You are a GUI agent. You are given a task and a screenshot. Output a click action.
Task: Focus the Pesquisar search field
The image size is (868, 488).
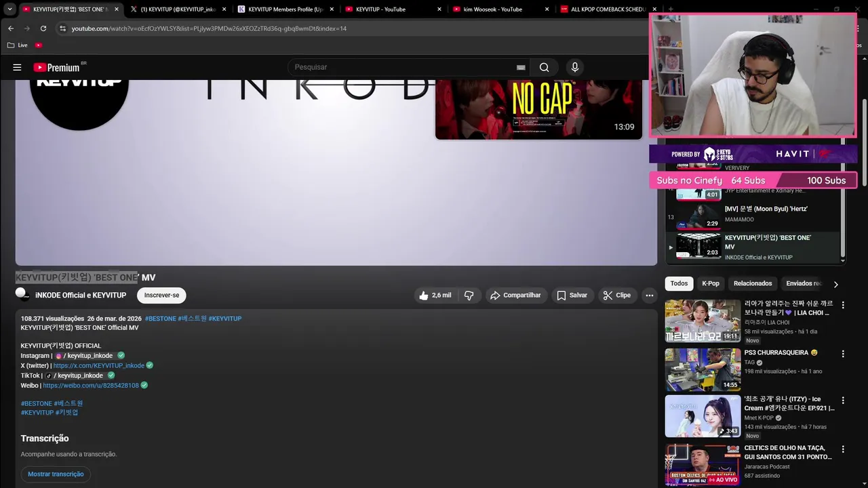403,67
